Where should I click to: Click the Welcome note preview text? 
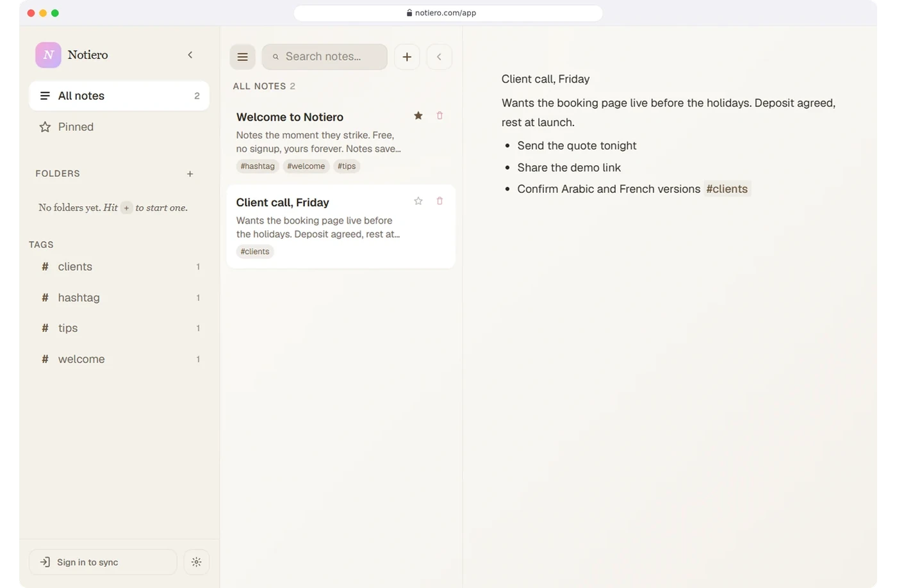318,142
